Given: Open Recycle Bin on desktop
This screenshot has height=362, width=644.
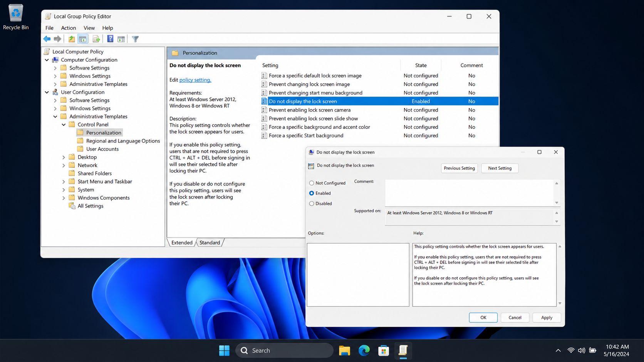Looking at the screenshot, I should coord(16,17).
